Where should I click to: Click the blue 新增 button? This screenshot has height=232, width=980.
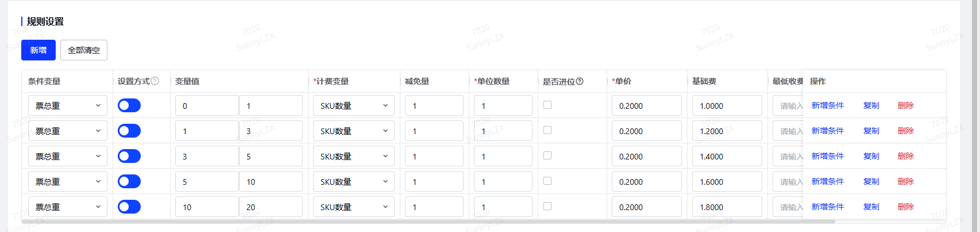tap(38, 50)
